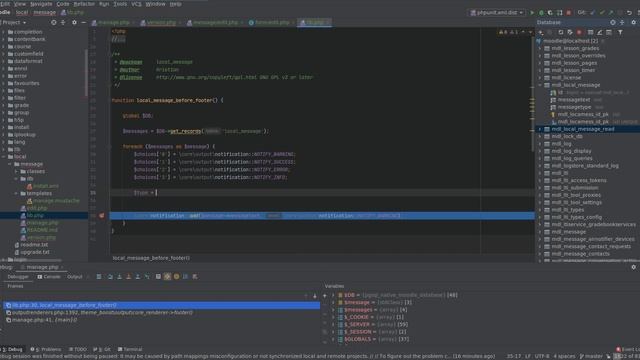Select install.xml in the project tree
The width and height of the screenshot is (640, 360).
click(46, 186)
